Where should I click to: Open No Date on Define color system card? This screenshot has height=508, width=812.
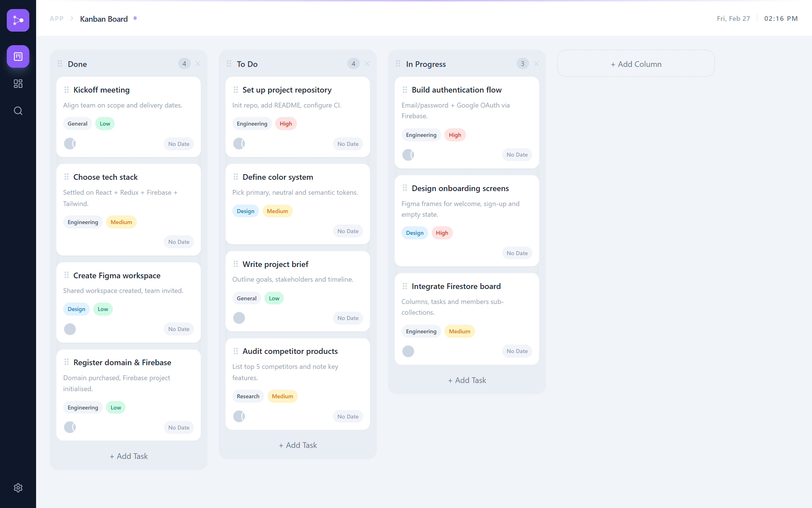(x=348, y=231)
